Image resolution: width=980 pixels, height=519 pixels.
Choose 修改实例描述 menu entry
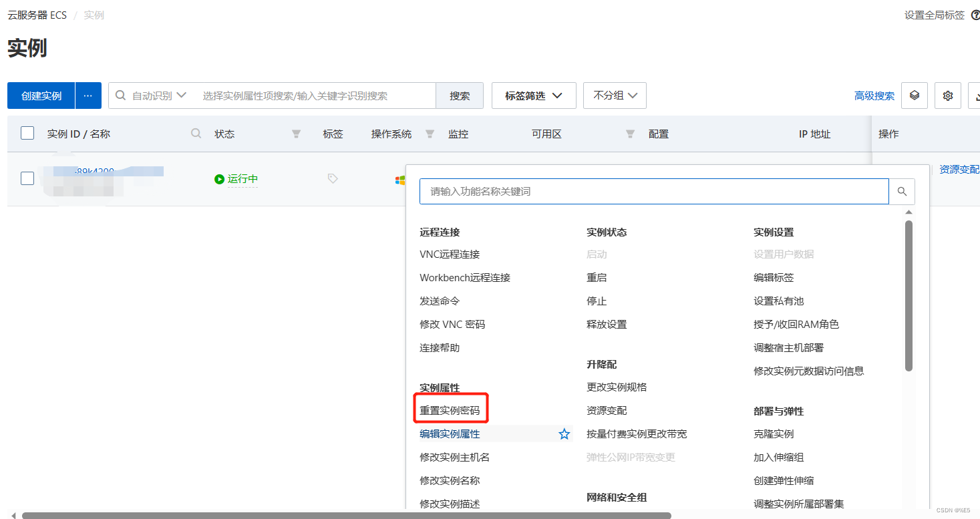pos(450,504)
